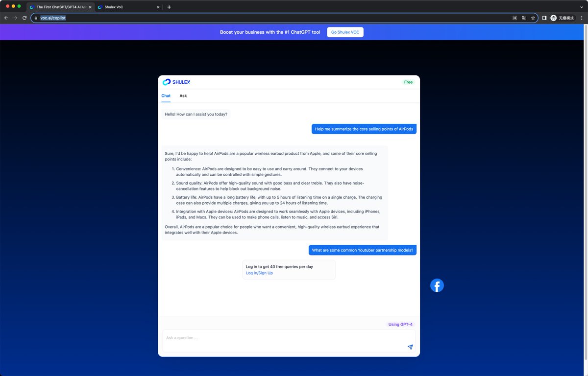Click the Free plan badge
Screen dimensions: 588x376
[x=408, y=82]
